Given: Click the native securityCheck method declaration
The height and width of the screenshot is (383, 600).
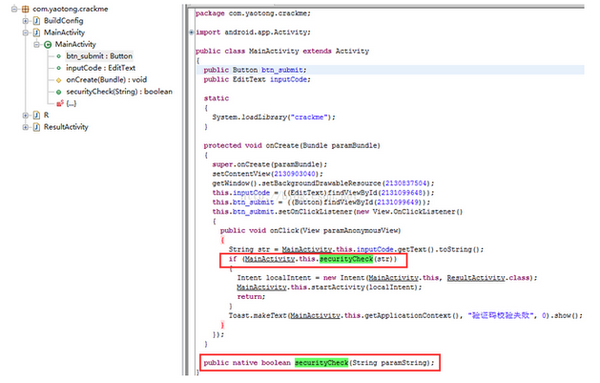Looking at the screenshot, I should (319, 363).
